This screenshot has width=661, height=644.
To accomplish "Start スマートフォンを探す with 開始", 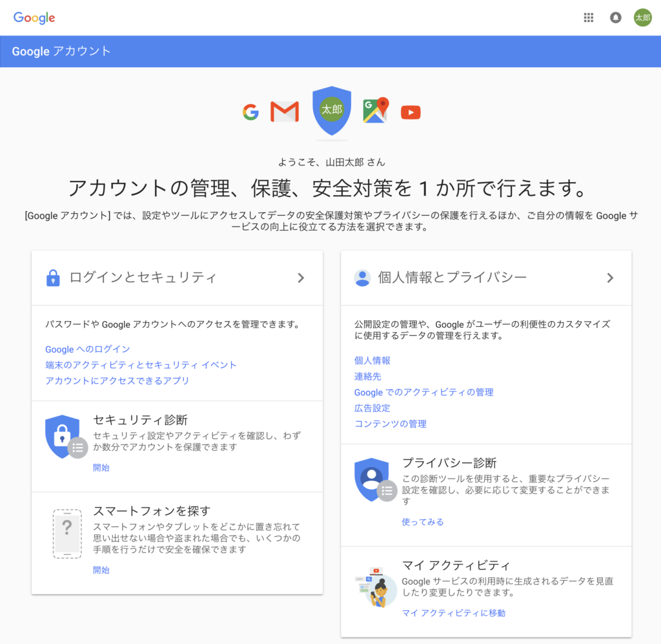I will (x=101, y=570).
